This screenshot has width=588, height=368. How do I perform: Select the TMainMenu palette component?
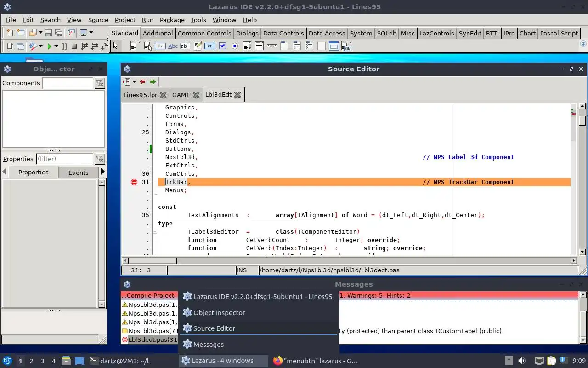(x=135, y=46)
